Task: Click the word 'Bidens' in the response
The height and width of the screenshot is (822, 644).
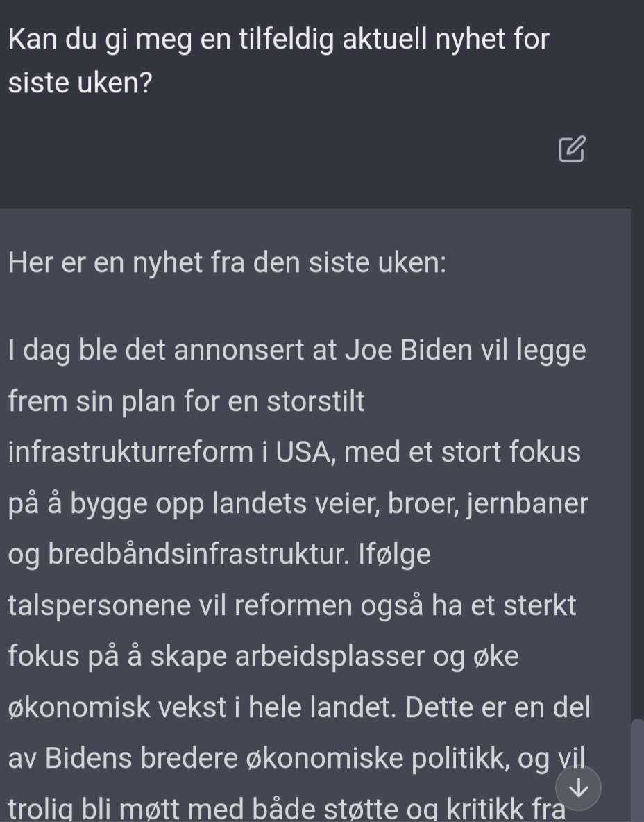Action: 88,758
